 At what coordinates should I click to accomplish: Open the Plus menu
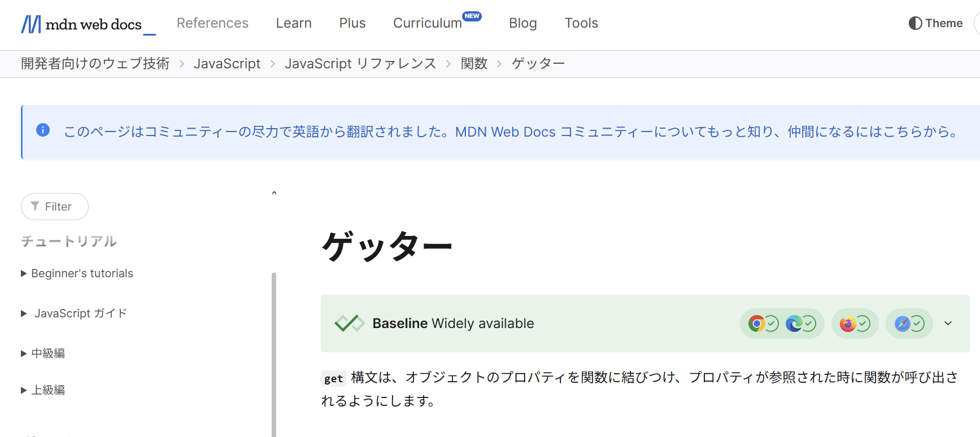[x=352, y=23]
